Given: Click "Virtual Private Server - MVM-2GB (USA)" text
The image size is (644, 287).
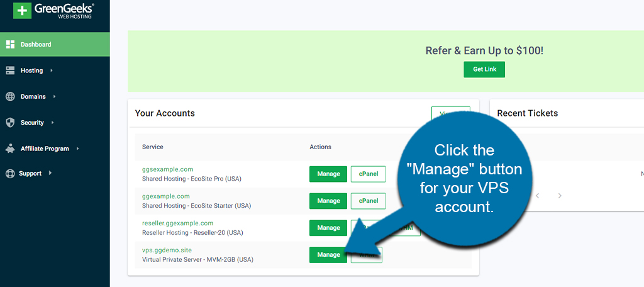Looking at the screenshot, I should coord(197,260).
